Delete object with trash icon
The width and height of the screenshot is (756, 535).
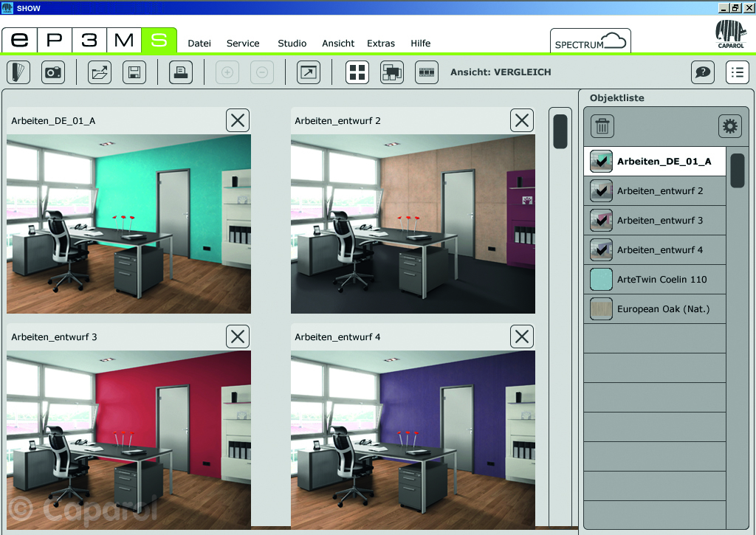click(x=602, y=126)
